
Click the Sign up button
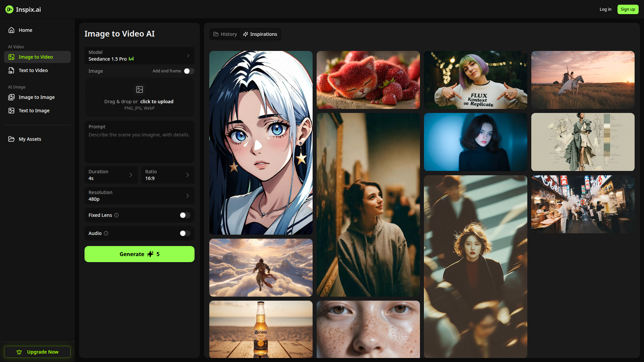click(628, 9)
